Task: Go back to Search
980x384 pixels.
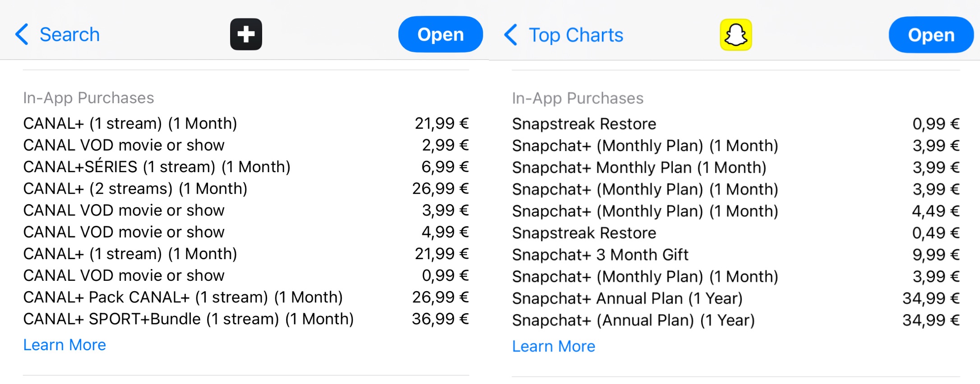Action: (69, 34)
